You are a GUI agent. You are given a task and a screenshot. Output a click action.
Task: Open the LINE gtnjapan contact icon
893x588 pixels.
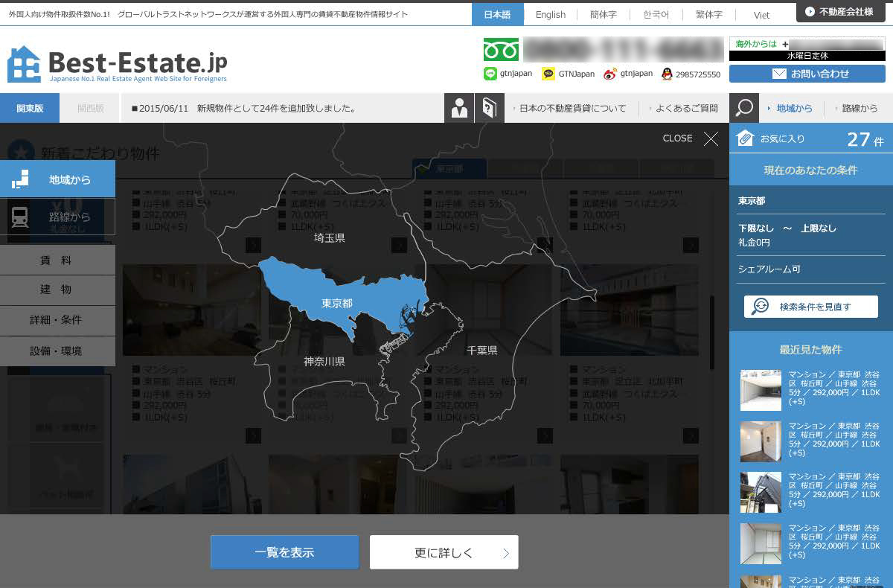(x=490, y=74)
